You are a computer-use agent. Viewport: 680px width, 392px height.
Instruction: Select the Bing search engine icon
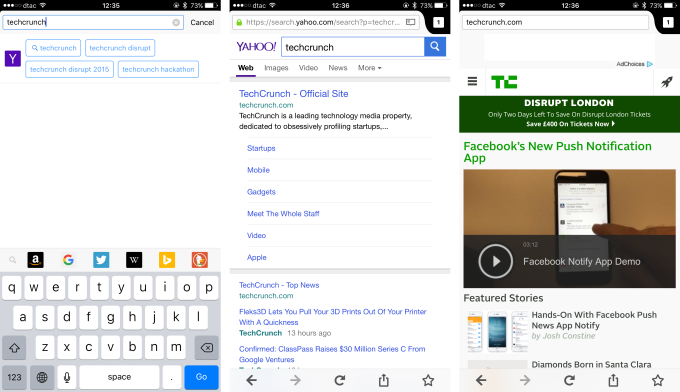pos(167,260)
